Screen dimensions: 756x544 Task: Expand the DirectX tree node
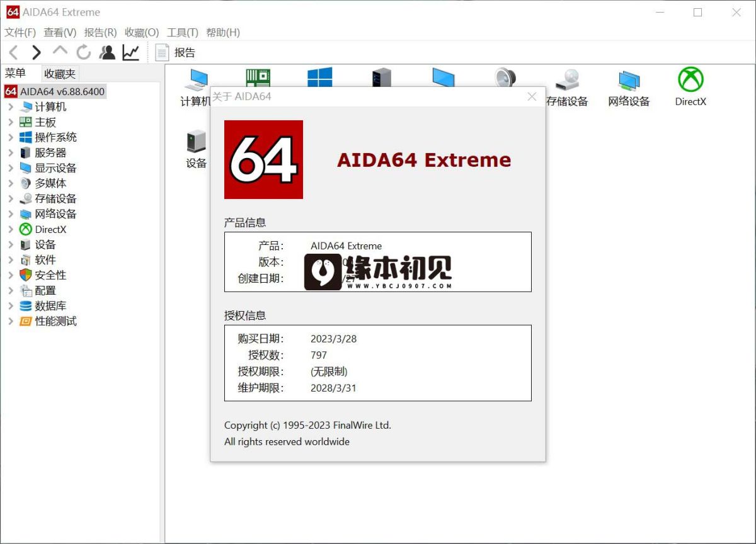click(11, 229)
